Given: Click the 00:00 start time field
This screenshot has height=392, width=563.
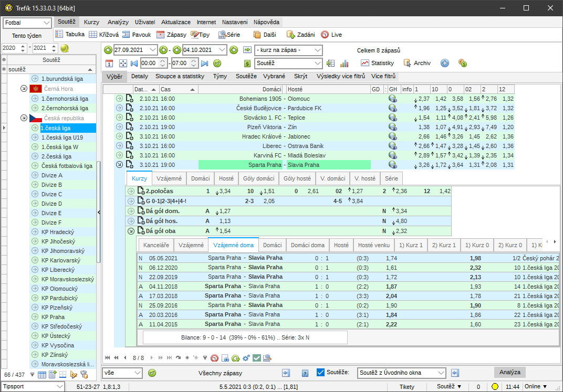Looking at the screenshot, I should tap(149, 63).
